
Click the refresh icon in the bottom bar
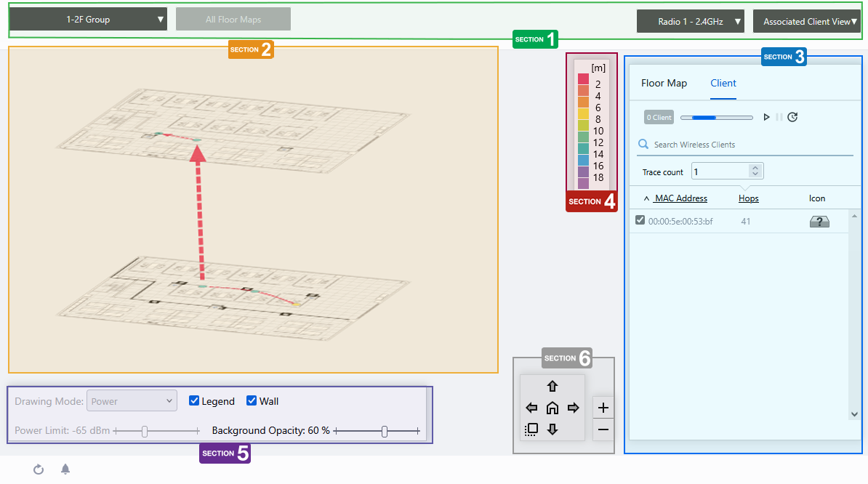tap(39, 469)
